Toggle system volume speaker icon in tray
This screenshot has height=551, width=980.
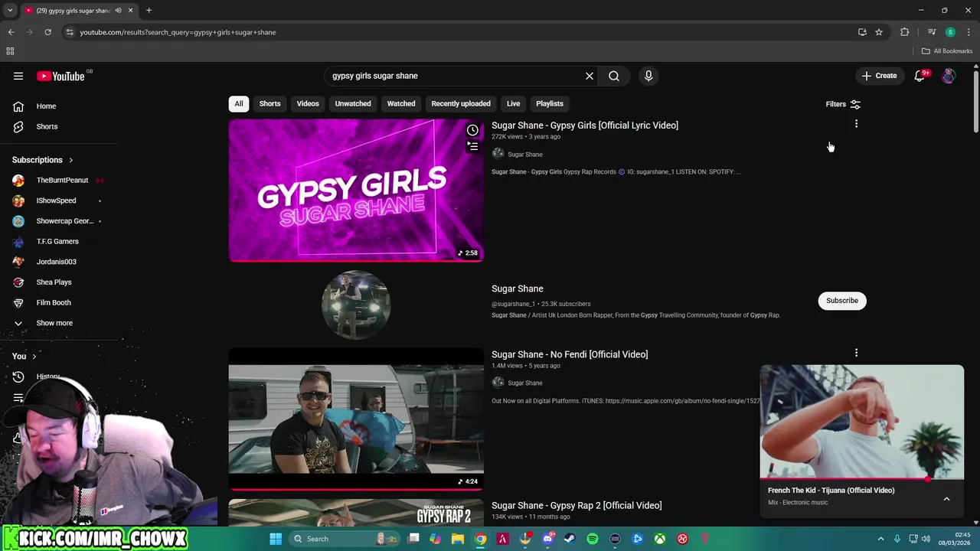[x=926, y=539]
